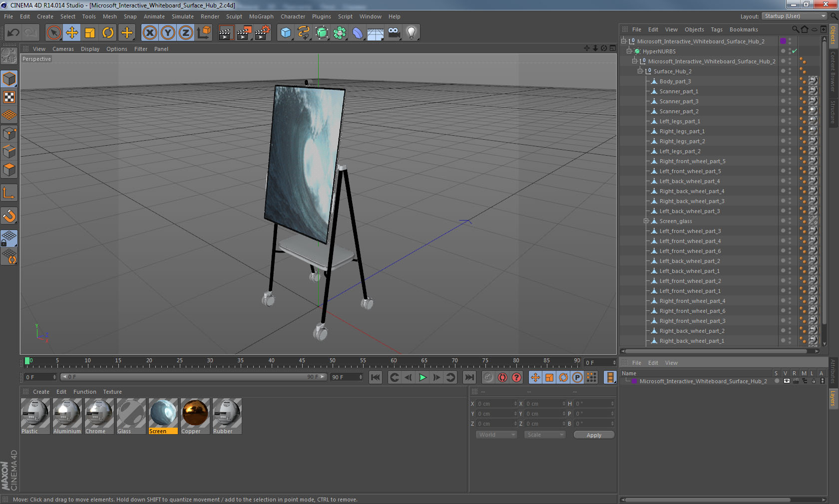The width and height of the screenshot is (839, 504).
Task: Open the World coordinate system dropdown
Action: [x=496, y=435]
